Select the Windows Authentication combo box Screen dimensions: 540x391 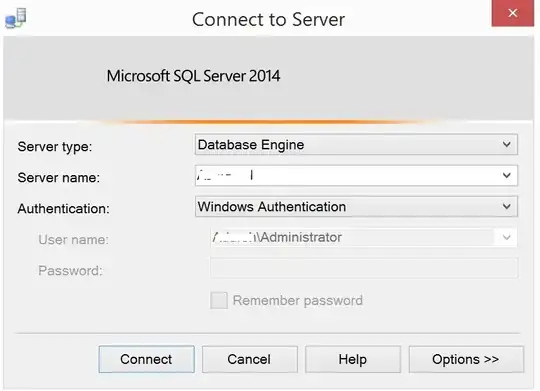pyautogui.click(x=356, y=206)
